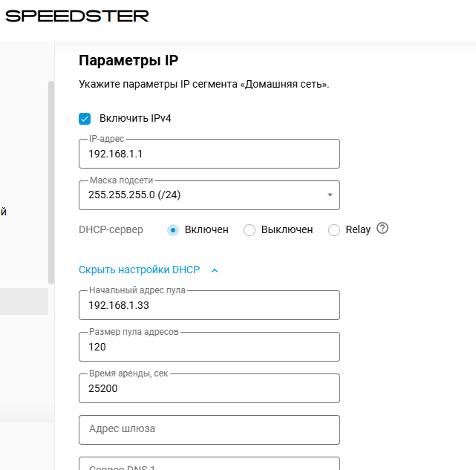Click the Параметры IP heading
The width and height of the screenshot is (476, 470).
click(128, 60)
